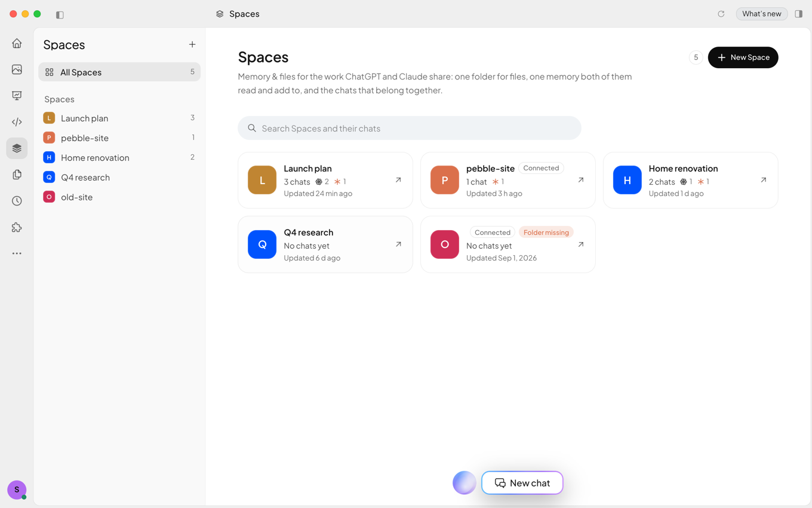Click the ChatGPT icon on Home renovation card
The image size is (812, 508).
[x=684, y=182]
